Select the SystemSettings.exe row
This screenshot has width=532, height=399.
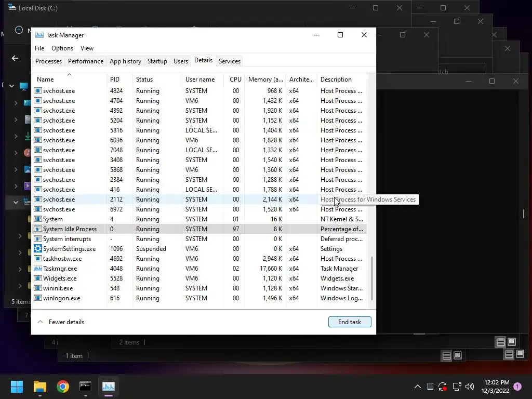tap(199, 249)
